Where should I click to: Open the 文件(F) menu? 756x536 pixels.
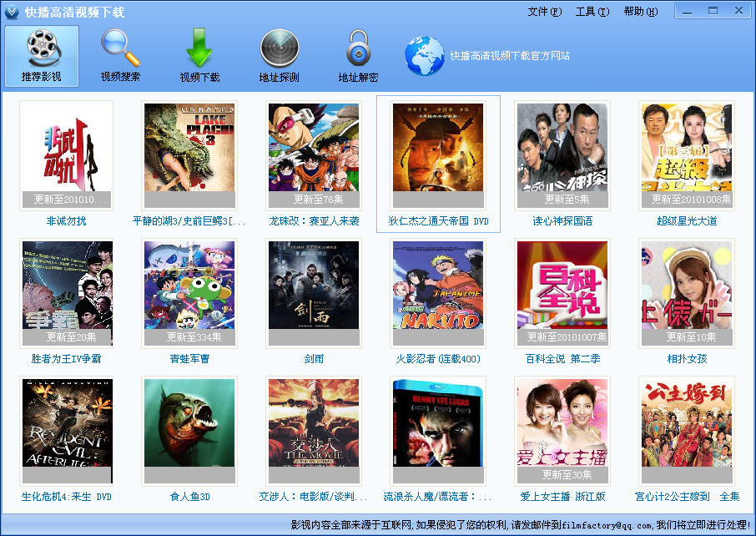pyautogui.click(x=545, y=11)
